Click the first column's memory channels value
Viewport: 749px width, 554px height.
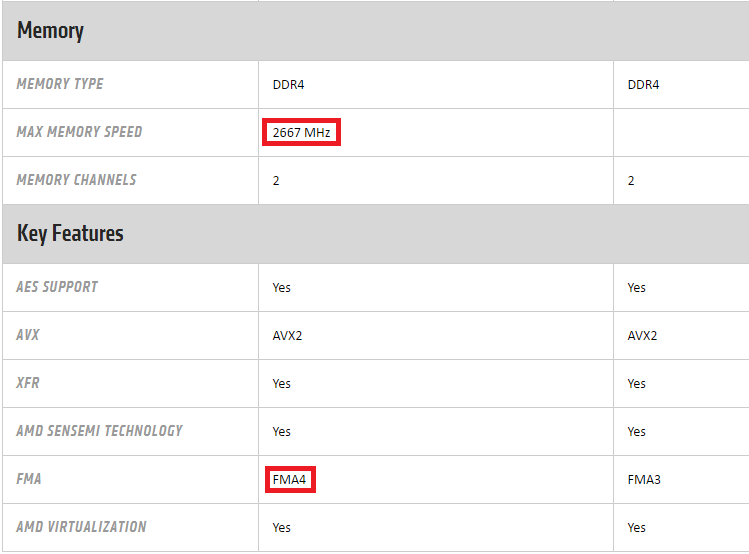[276, 181]
